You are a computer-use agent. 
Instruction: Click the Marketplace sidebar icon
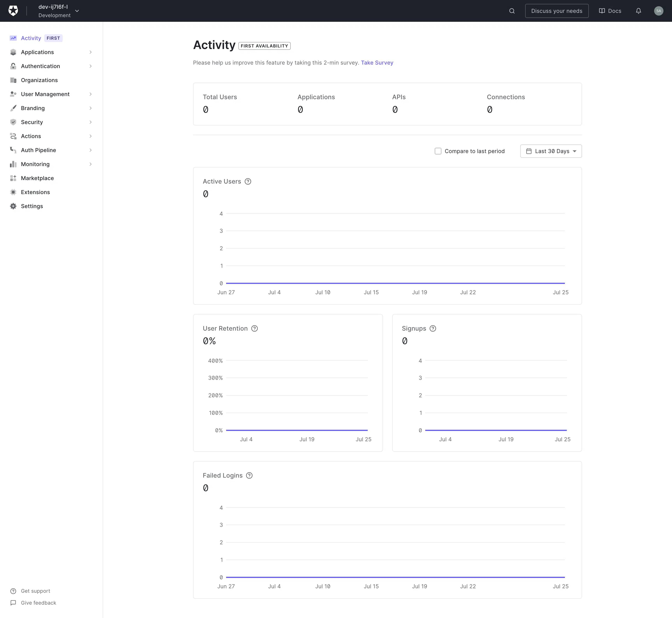point(13,178)
